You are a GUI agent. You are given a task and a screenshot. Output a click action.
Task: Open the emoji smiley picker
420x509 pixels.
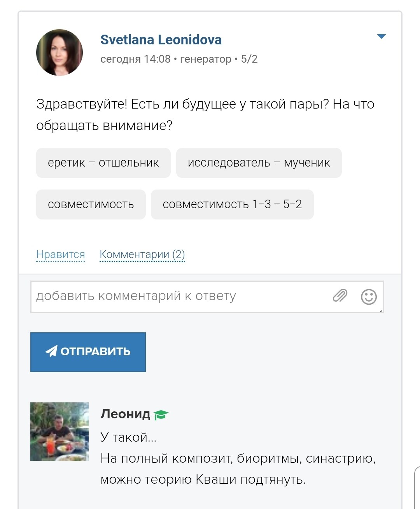pyautogui.click(x=369, y=297)
